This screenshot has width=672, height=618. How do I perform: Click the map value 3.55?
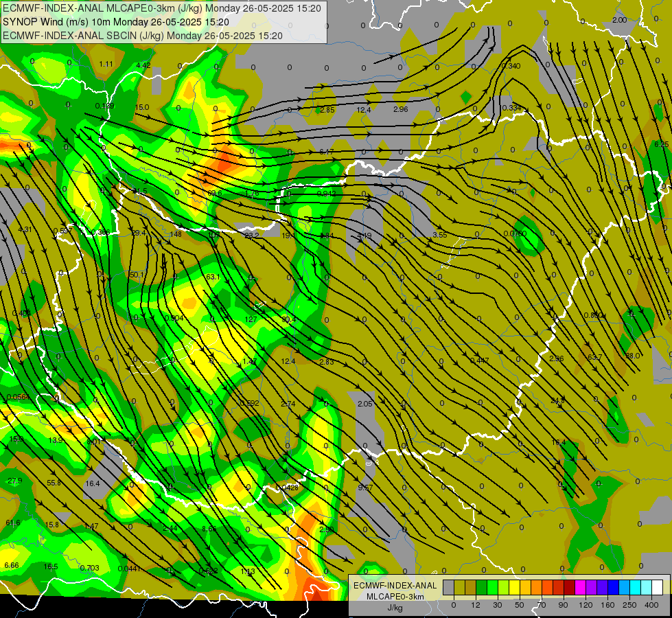click(x=440, y=235)
